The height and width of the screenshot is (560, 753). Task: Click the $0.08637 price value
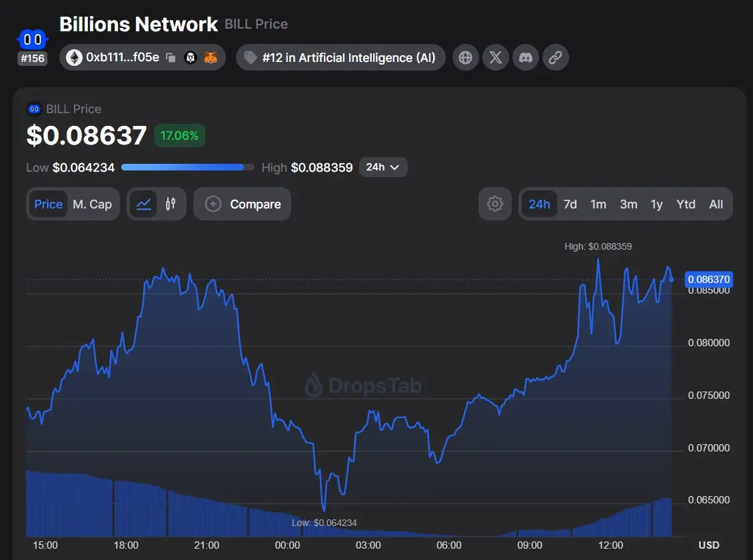[87, 135]
